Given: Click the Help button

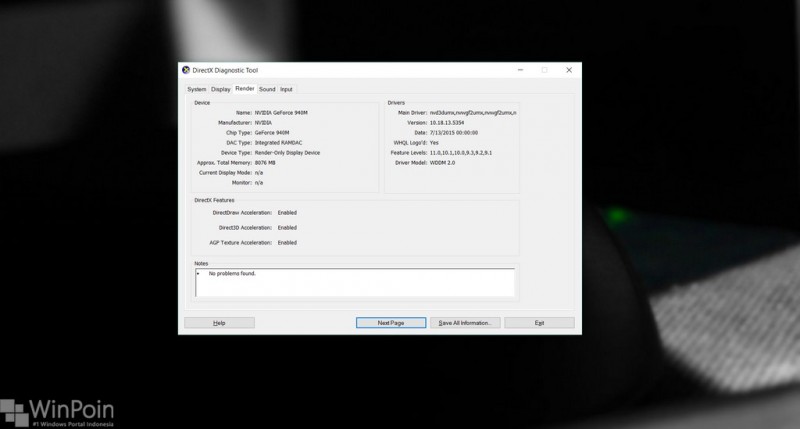Looking at the screenshot, I should pos(219,323).
